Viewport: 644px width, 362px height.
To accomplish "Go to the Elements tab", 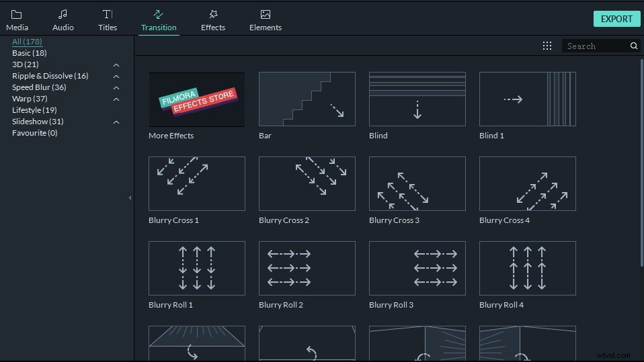I will point(266,21).
